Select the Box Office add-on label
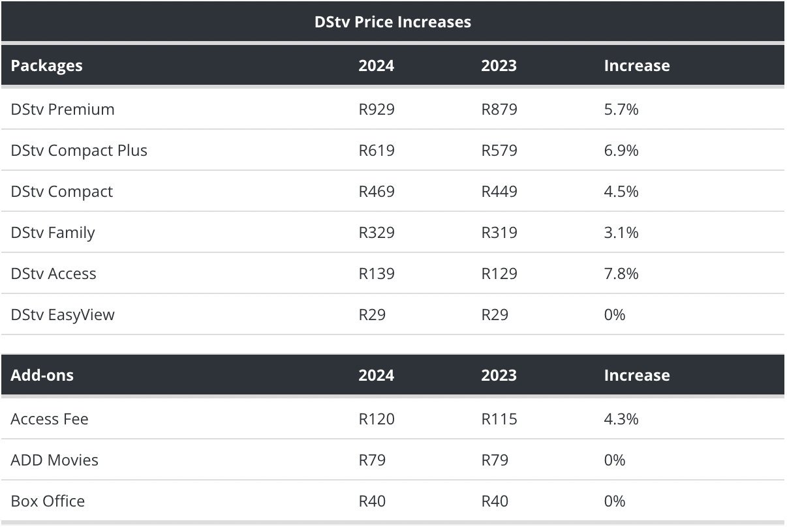 point(48,501)
